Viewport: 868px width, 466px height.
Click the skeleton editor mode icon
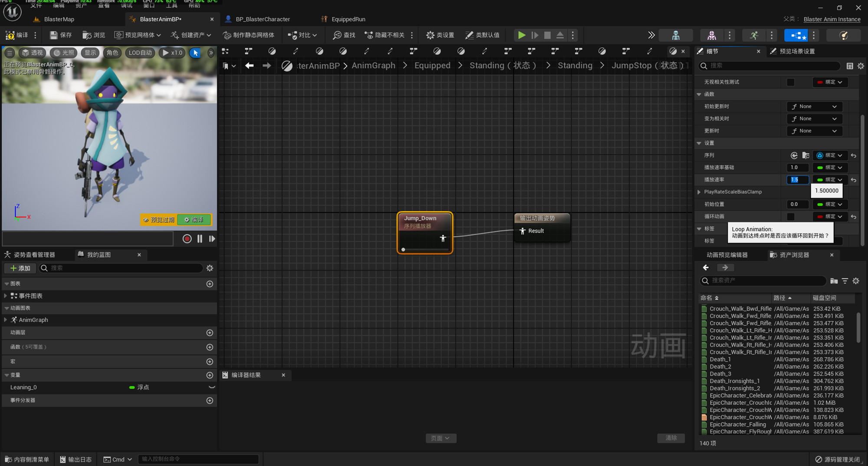click(x=676, y=35)
